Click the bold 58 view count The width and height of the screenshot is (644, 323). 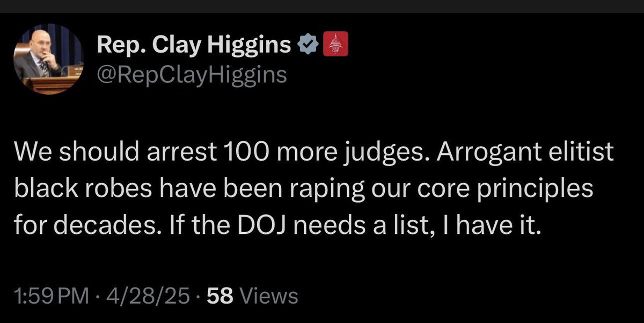tap(220, 296)
